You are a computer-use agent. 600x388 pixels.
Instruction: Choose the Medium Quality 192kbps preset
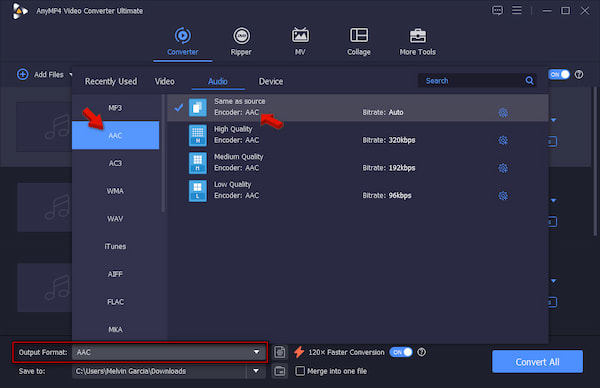[x=357, y=163]
